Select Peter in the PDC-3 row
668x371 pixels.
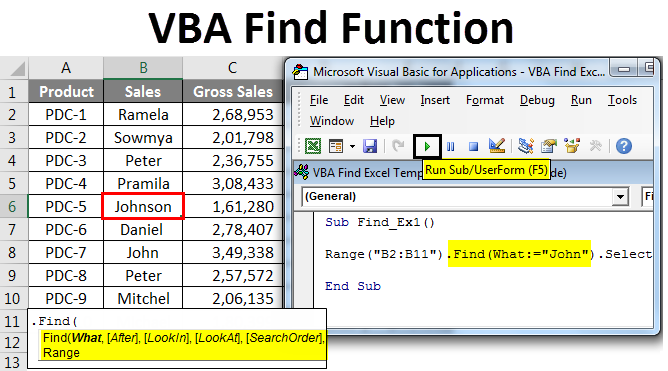tap(143, 161)
